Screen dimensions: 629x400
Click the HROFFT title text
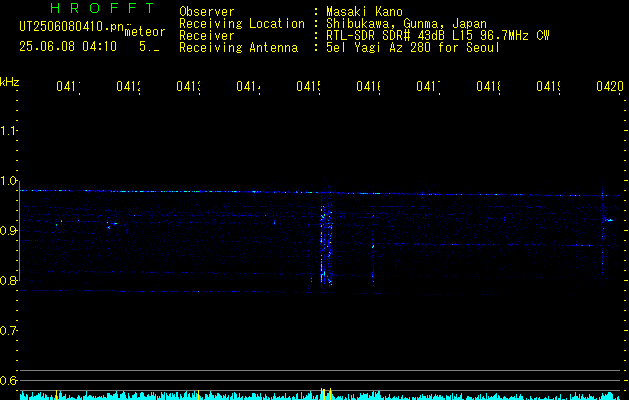tap(103, 8)
